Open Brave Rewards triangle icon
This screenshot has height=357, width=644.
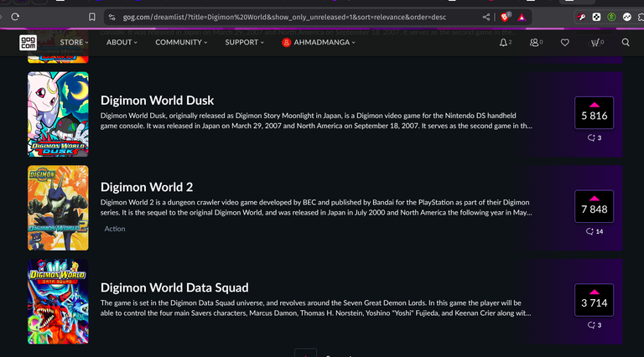tap(522, 18)
